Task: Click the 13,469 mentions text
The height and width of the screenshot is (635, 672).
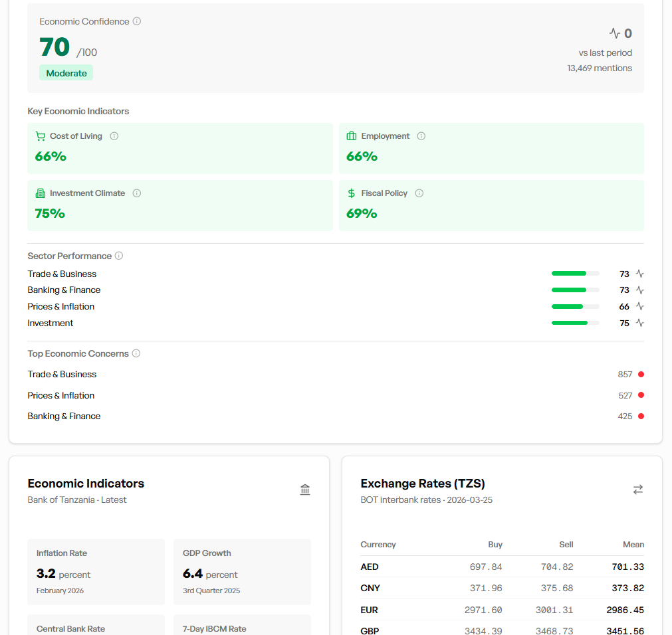Action: tap(600, 68)
